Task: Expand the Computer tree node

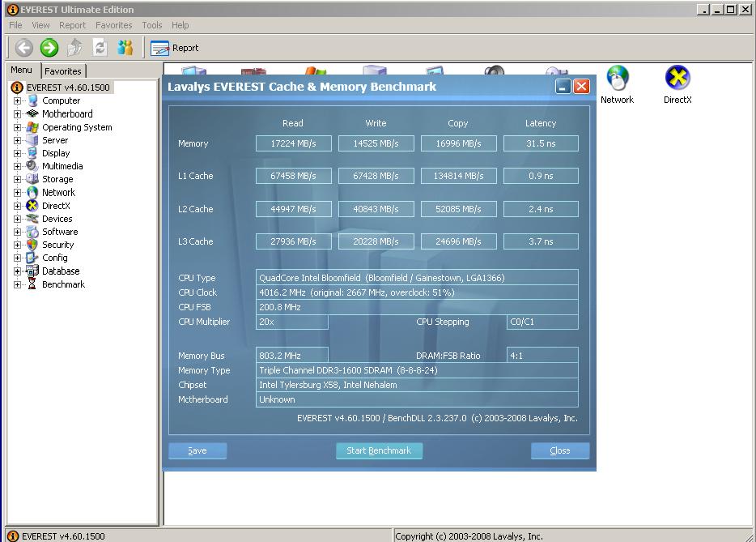Action: coord(17,101)
